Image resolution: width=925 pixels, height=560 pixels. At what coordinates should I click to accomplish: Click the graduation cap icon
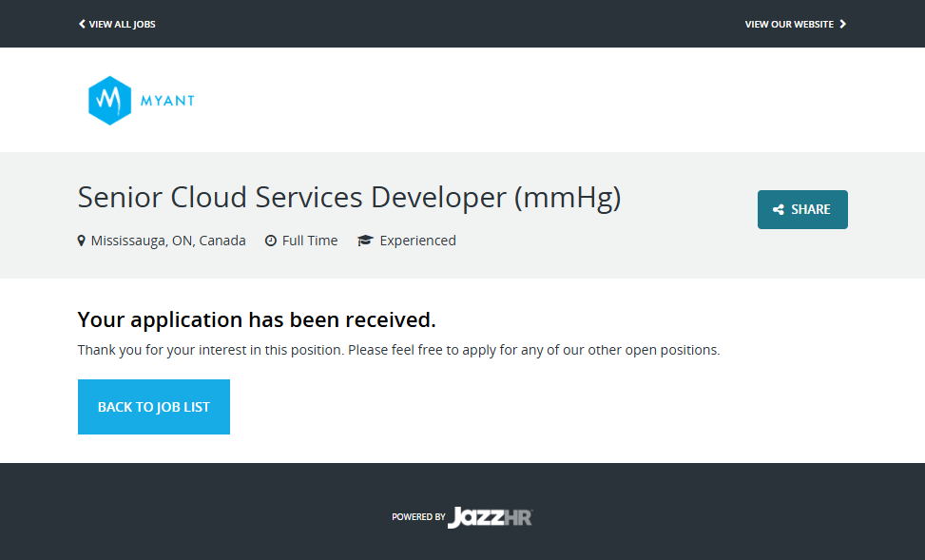coord(365,241)
